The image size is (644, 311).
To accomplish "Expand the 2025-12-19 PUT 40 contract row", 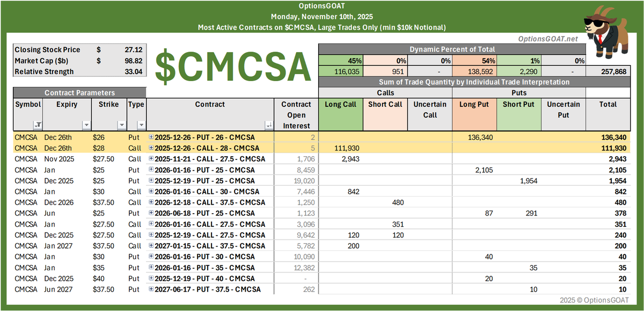I will 151,279.
